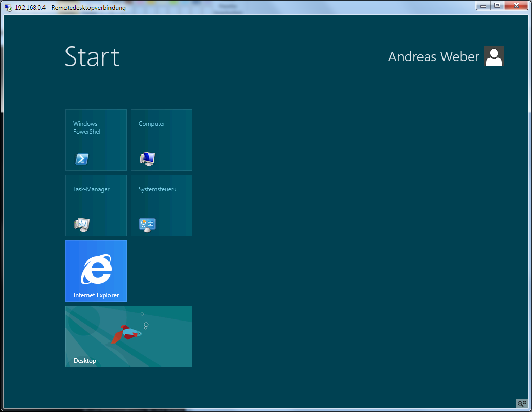Viewport: 532px width, 412px height.
Task: Open the Desktop tile with fish picture
Action: [x=129, y=336]
